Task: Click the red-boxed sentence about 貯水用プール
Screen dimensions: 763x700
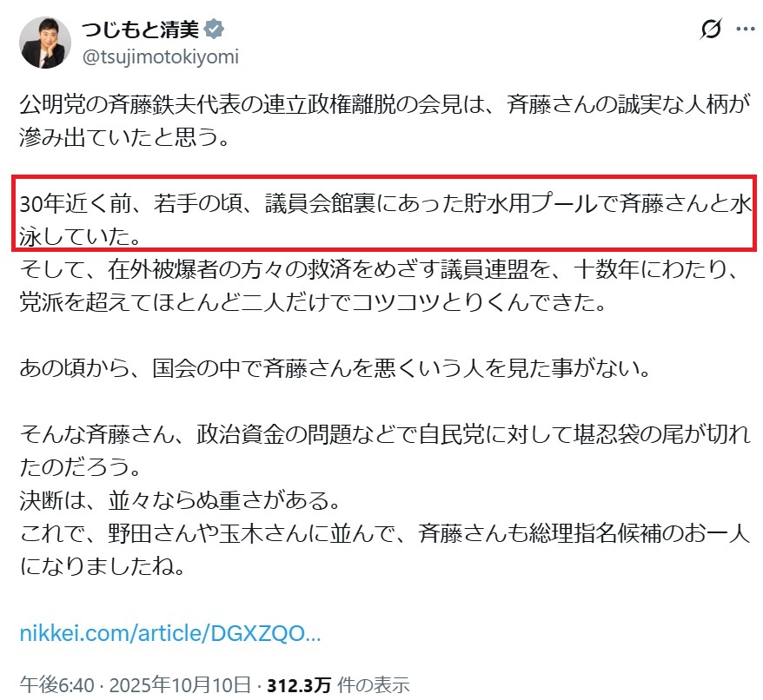Action: coord(385,220)
